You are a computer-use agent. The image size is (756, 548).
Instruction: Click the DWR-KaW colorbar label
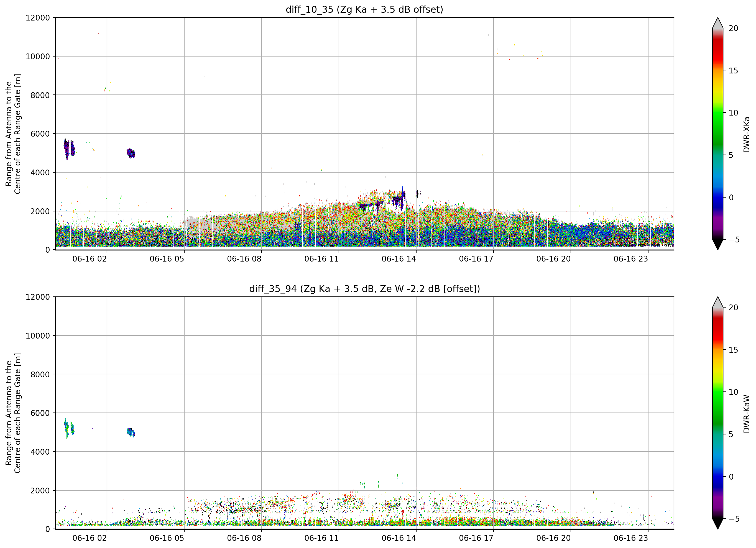coord(747,414)
